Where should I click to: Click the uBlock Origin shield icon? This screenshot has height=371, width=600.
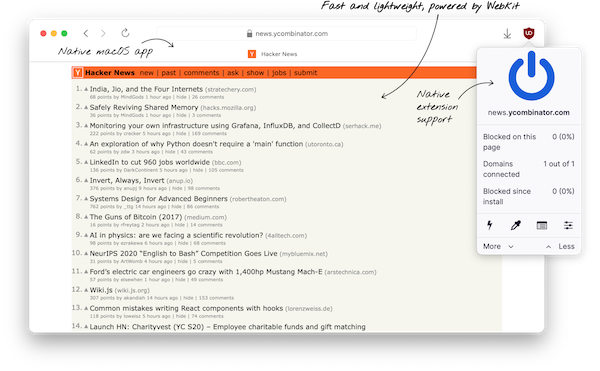tap(529, 33)
